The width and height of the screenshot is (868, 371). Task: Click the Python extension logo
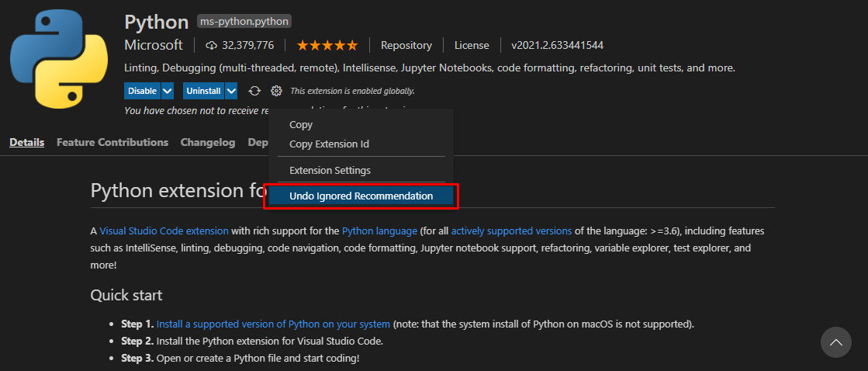pos(59,58)
